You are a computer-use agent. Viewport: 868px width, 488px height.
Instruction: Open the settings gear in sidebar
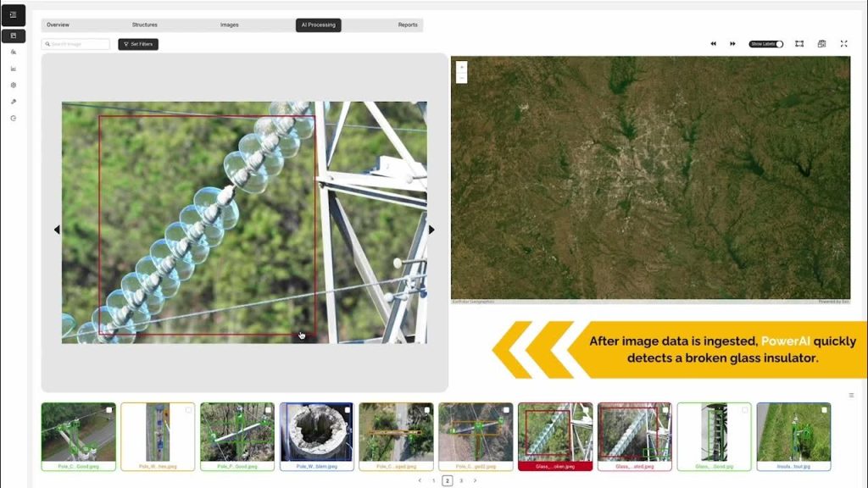tap(13, 85)
